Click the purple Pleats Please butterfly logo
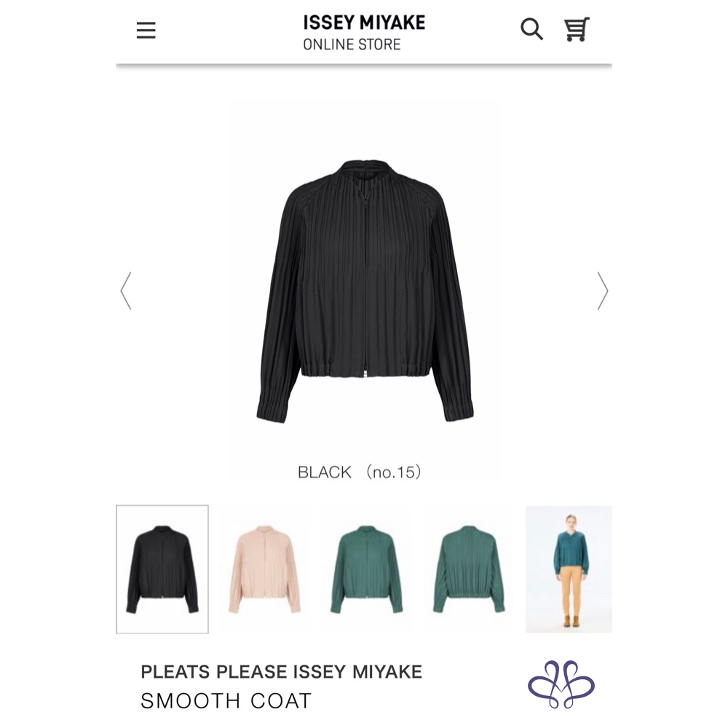The height and width of the screenshot is (728, 728). click(x=561, y=684)
